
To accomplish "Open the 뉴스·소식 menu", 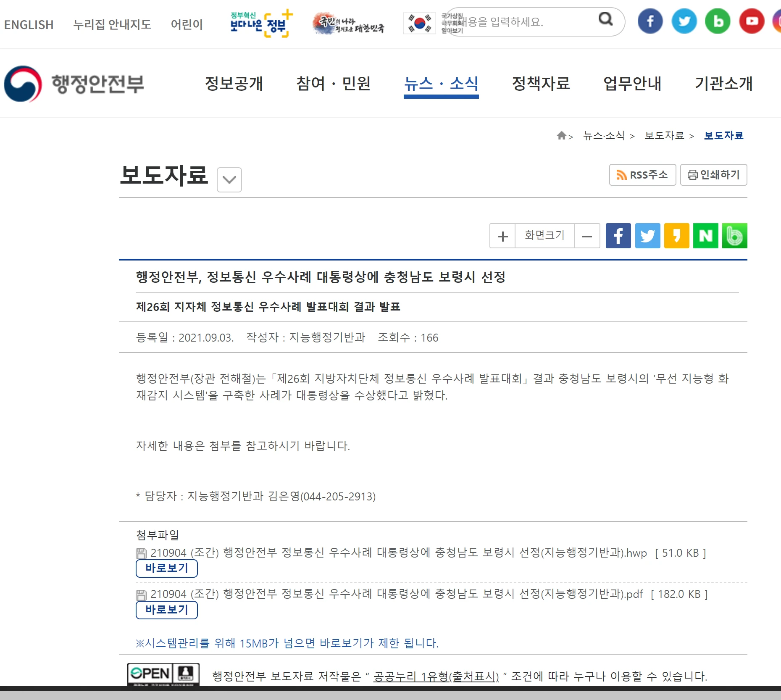I will tap(441, 83).
